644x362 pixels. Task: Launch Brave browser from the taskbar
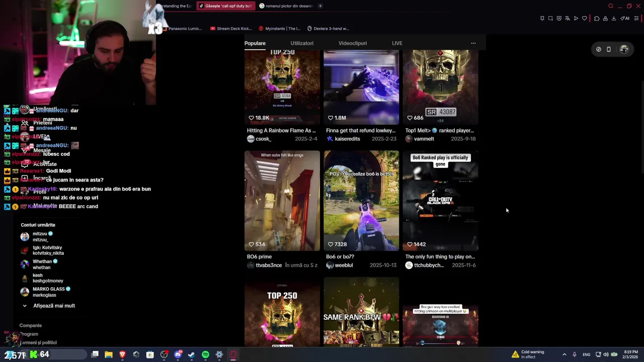coord(122,354)
